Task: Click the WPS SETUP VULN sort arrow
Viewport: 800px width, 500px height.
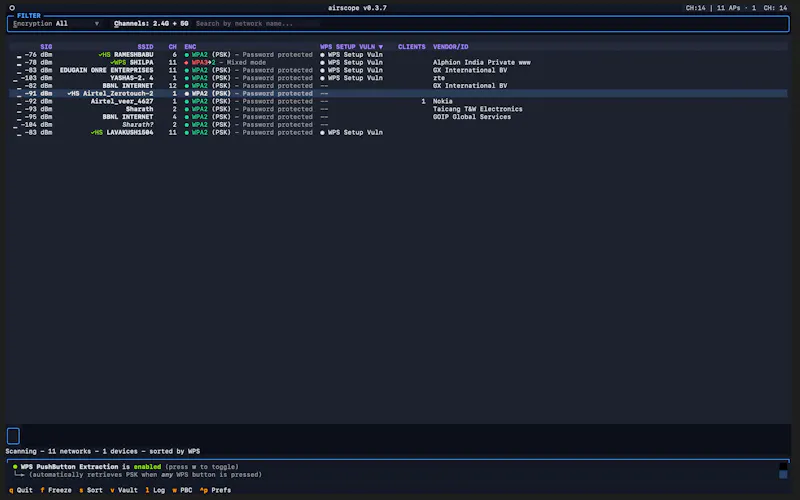Action: (381, 47)
